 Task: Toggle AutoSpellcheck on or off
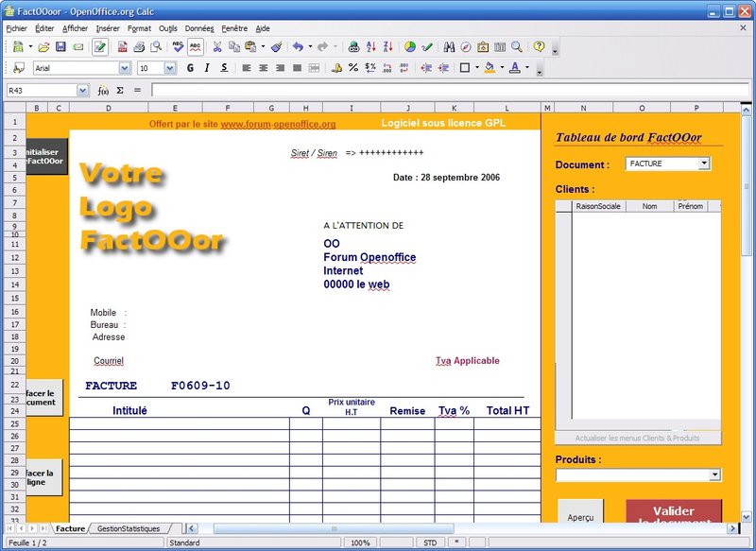[195, 46]
